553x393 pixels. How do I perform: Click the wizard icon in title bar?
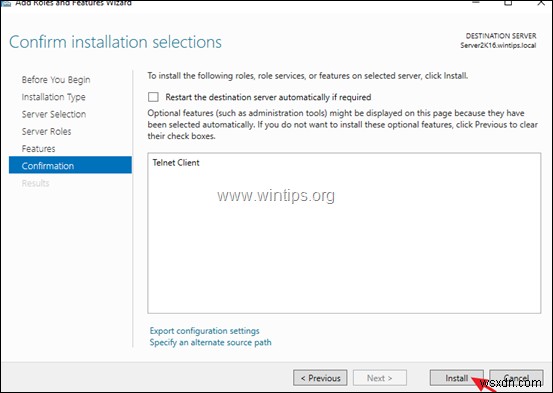point(6,3)
